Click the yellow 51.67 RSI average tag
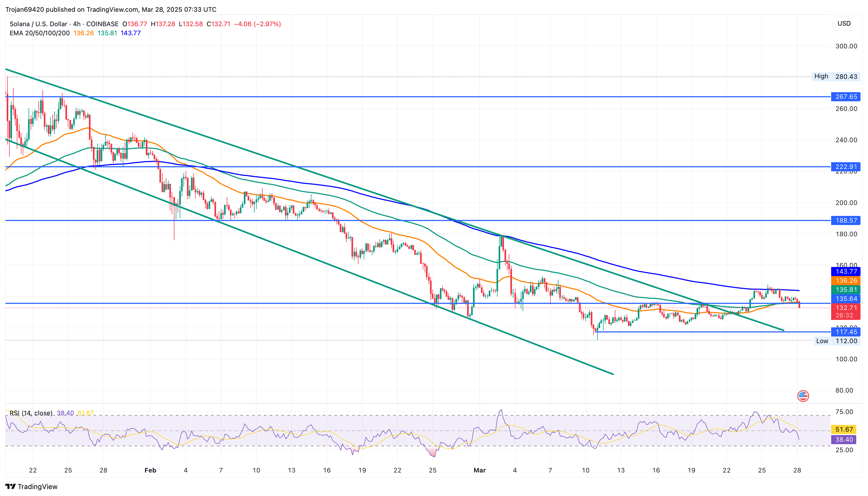Image resolution: width=868 pixels, height=496 pixels. [844, 429]
